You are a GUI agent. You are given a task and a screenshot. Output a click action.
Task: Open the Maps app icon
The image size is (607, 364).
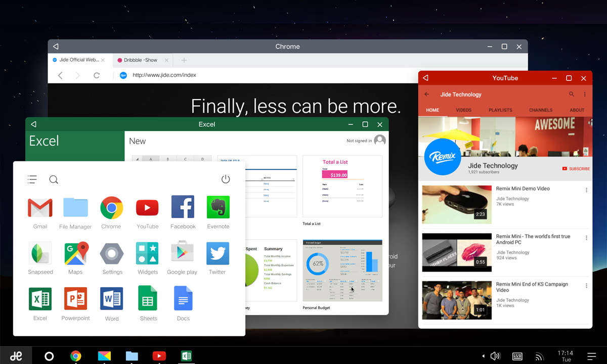(x=76, y=253)
